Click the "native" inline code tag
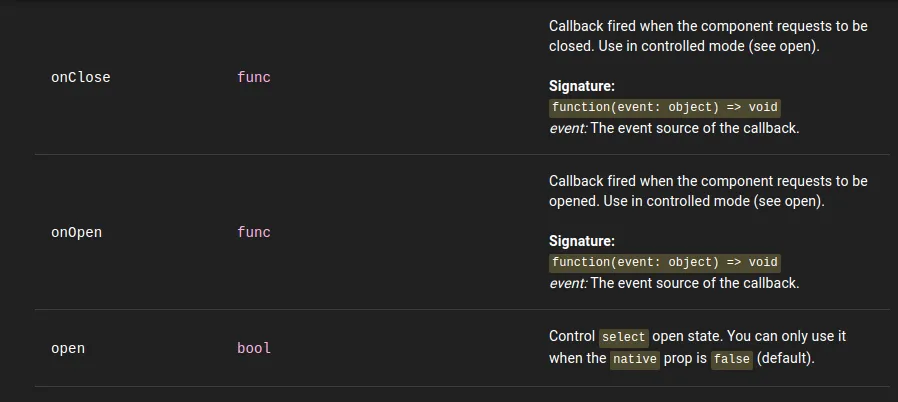 click(x=635, y=359)
